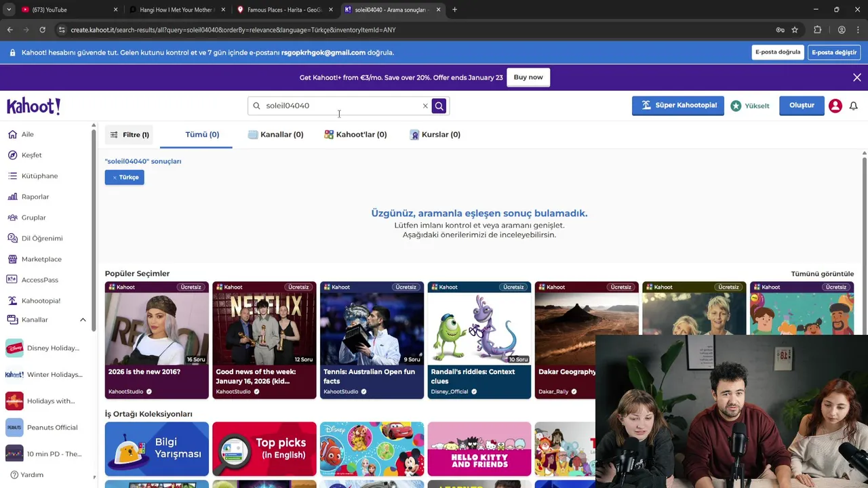Screen dimensions: 868x488
Task: Collapse the Kanallar section
Action: [x=83, y=320]
